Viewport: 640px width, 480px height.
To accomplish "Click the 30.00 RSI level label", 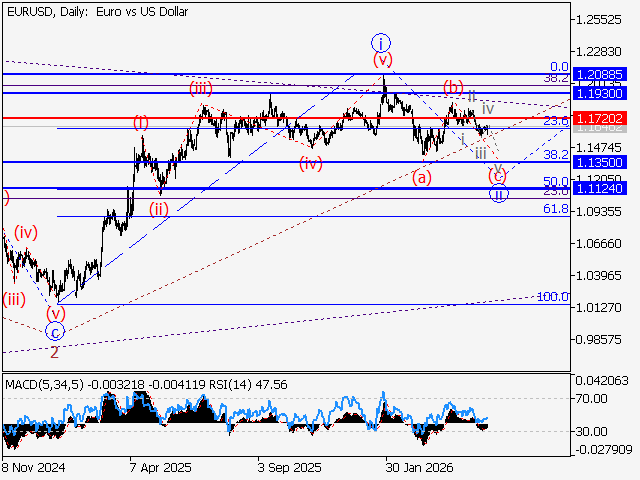I will click(592, 431).
